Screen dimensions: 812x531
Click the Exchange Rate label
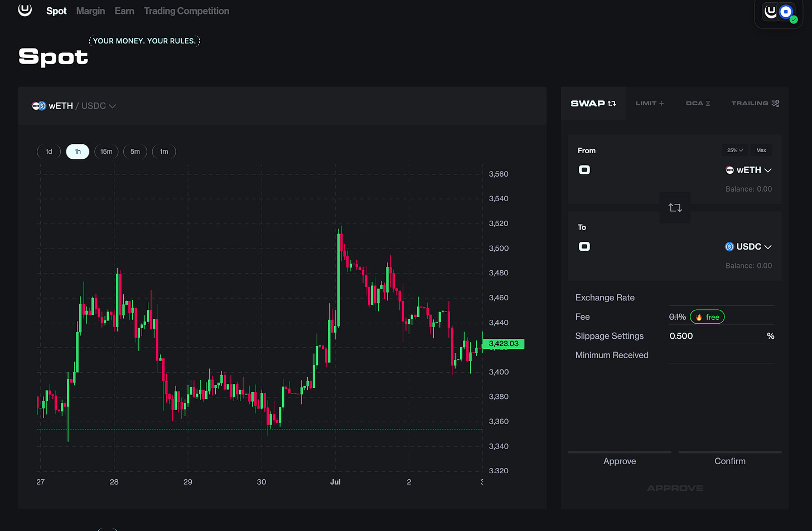click(x=605, y=298)
